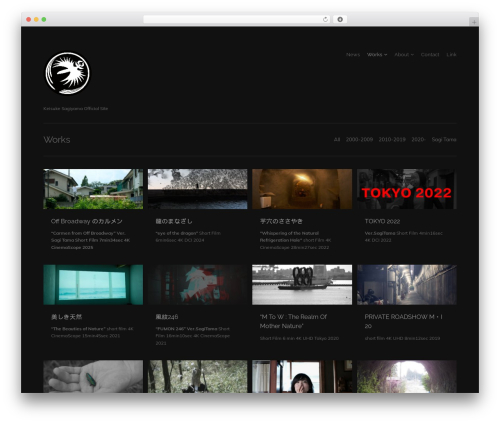Open the Off Broadway houses thumbnail
The width and height of the screenshot is (500, 423).
coord(93,189)
